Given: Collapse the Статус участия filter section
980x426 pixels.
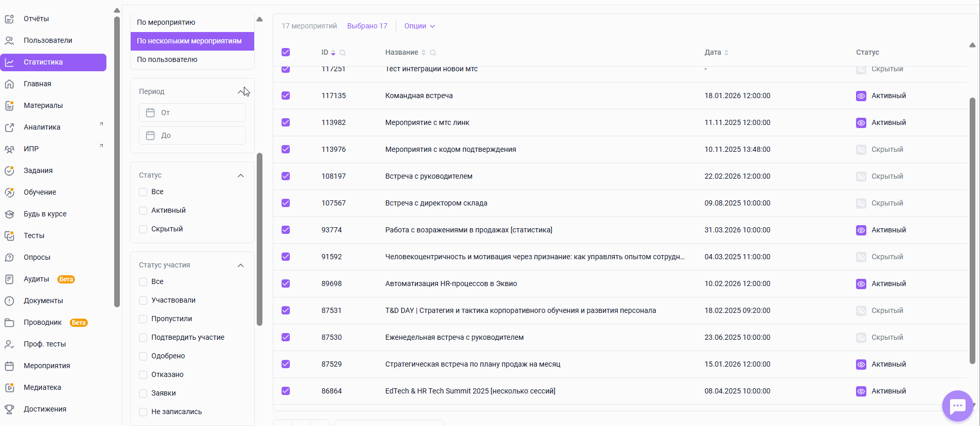Looking at the screenshot, I should click(x=241, y=265).
